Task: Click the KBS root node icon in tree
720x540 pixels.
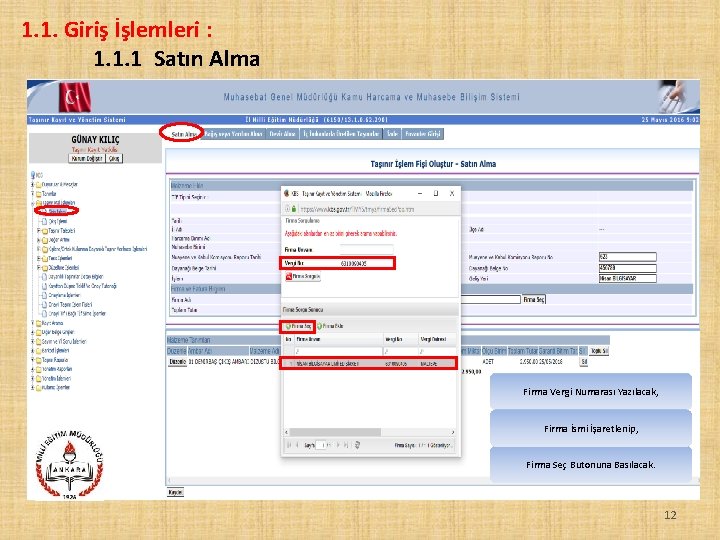Action: 33,175
